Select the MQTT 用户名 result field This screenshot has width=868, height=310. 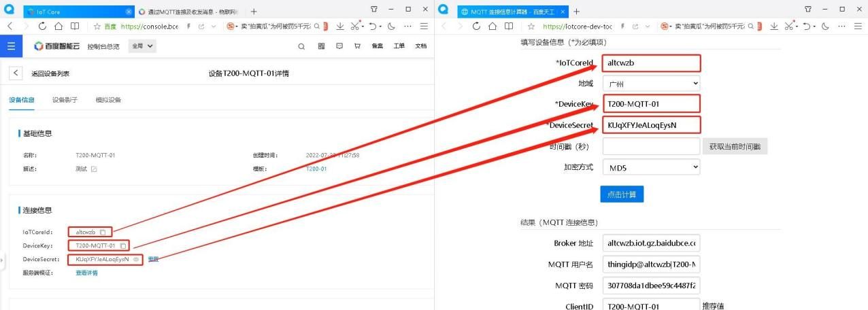(651, 264)
